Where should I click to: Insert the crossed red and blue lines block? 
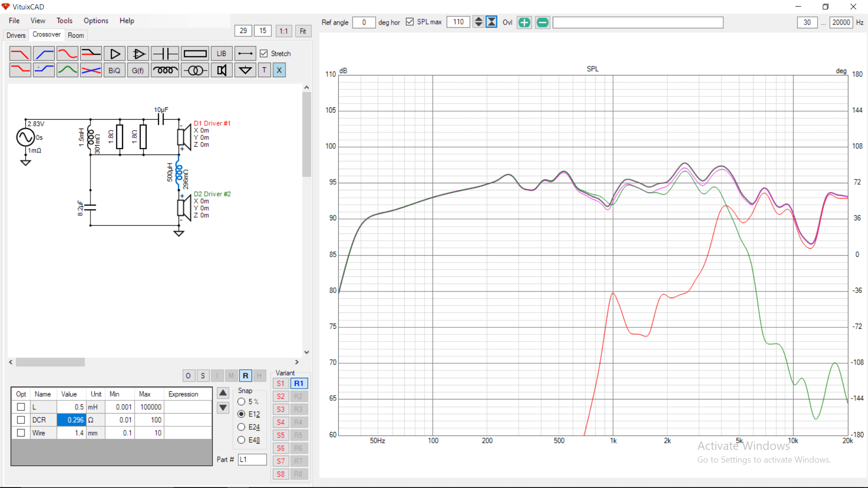click(x=91, y=70)
